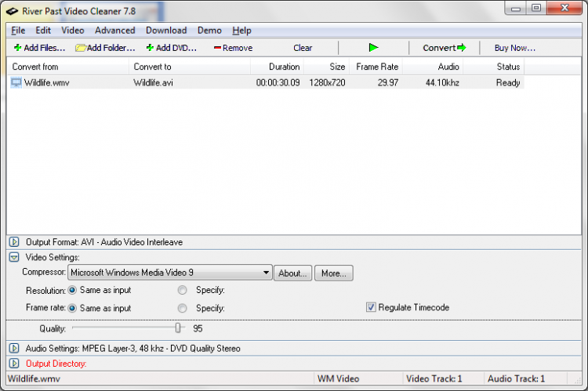Screen dimensions: 588x391
Task: Click the Add DVD toolbar button
Action: click(172, 48)
